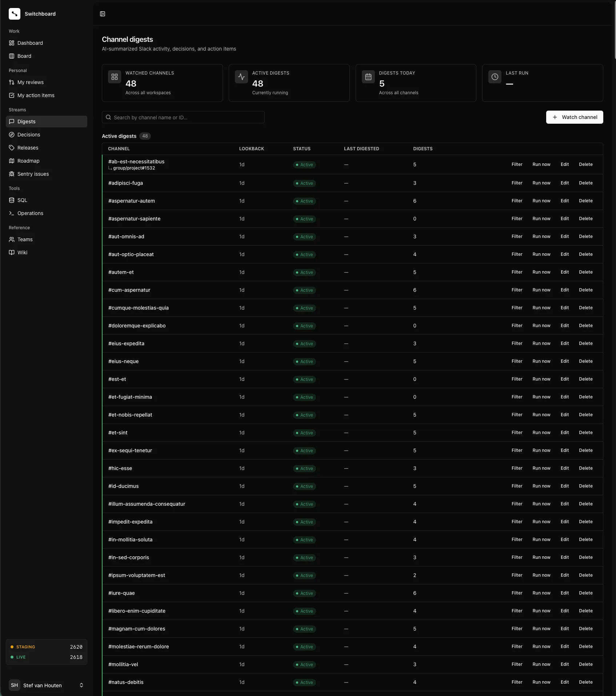Click Run now for #aut-omnis-ad

(541, 236)
